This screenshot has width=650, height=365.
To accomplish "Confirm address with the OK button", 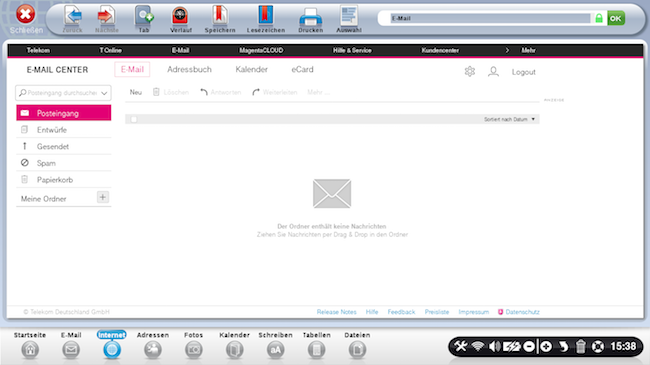I will click(x=616, y=18).
